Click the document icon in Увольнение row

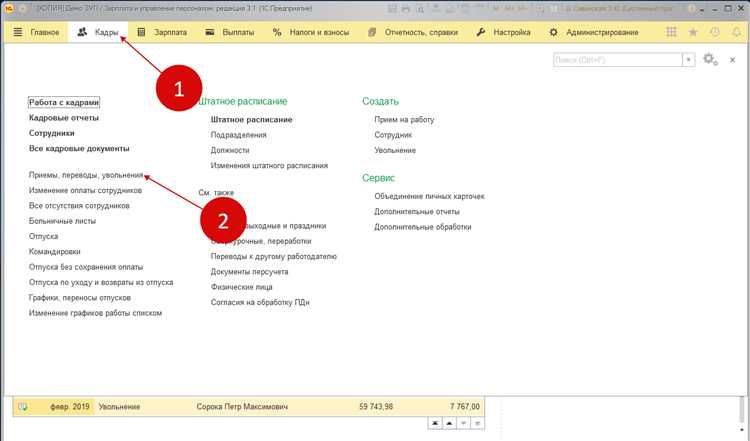point(22,407)
